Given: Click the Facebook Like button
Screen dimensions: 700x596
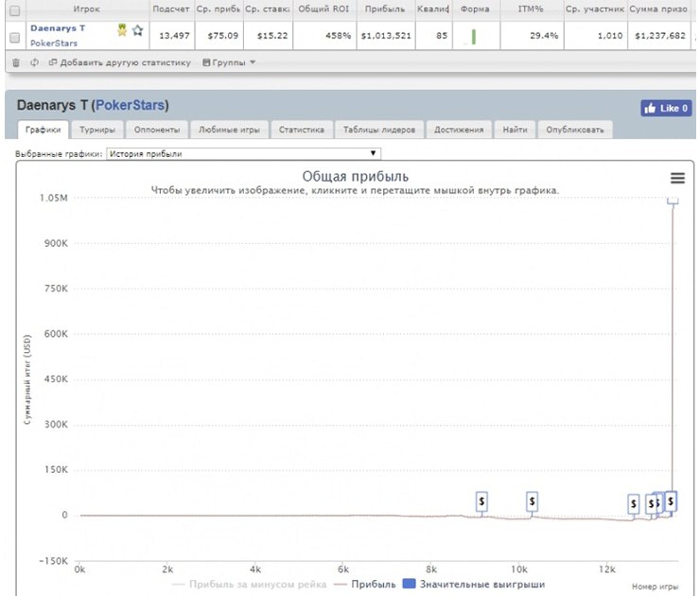Looking at the screenshot, I should (666, 108).
